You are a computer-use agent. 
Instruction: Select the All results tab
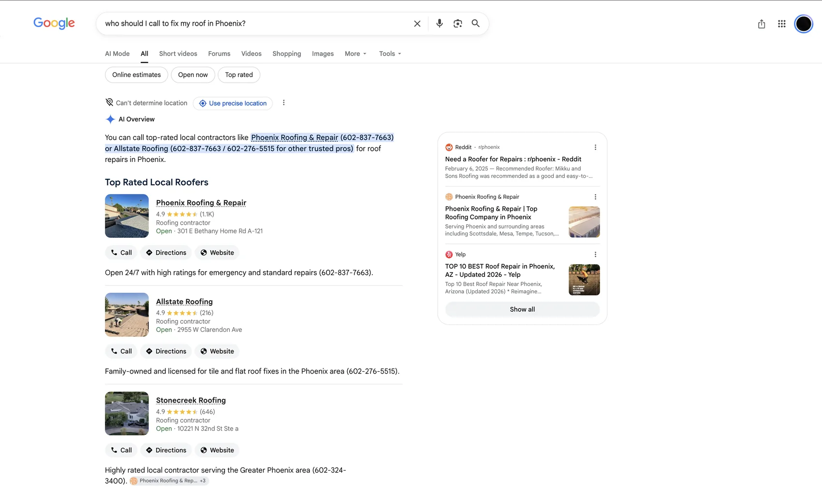pyautogui.click(x=145, y=54)
